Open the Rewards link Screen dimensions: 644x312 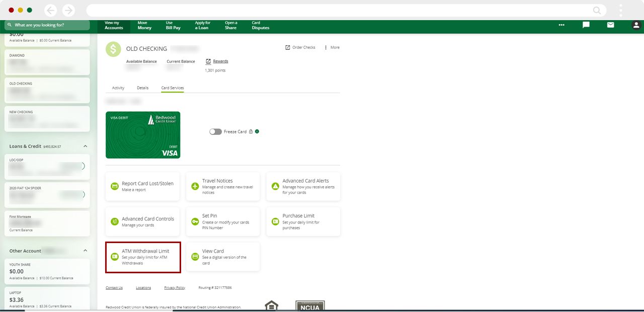(x=220, y=61)
